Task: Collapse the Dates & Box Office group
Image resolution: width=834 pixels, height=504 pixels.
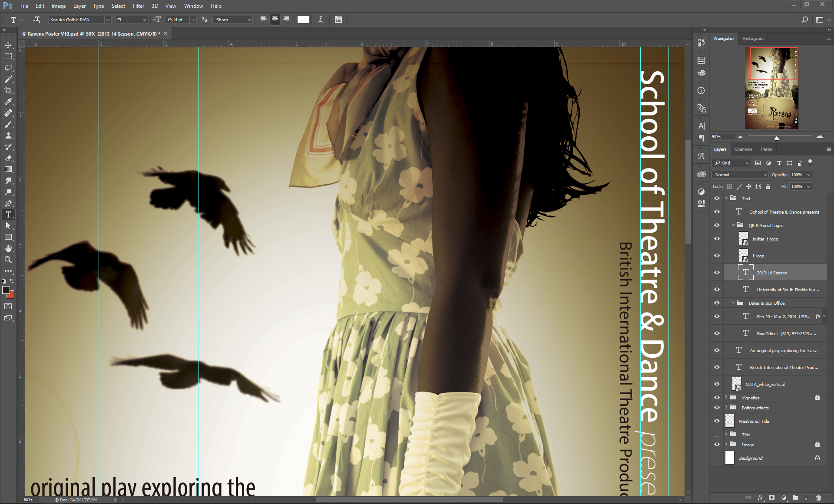Action: (733, 303)
